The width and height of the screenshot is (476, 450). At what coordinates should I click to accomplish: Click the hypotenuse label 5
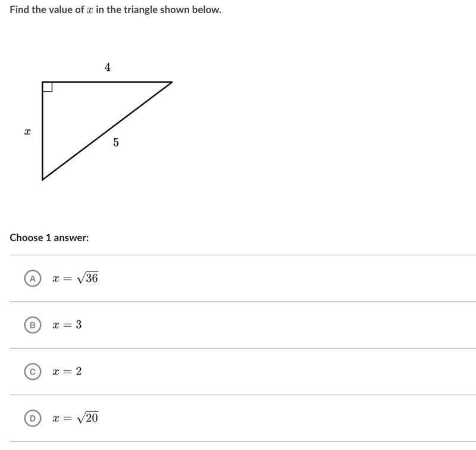click(x=116, y=142)
